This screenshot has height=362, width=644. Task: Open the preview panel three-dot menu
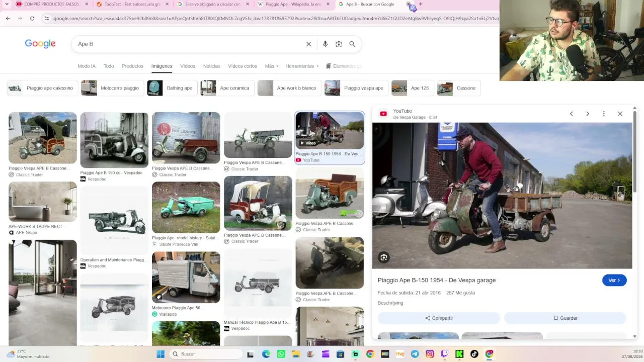604,114
